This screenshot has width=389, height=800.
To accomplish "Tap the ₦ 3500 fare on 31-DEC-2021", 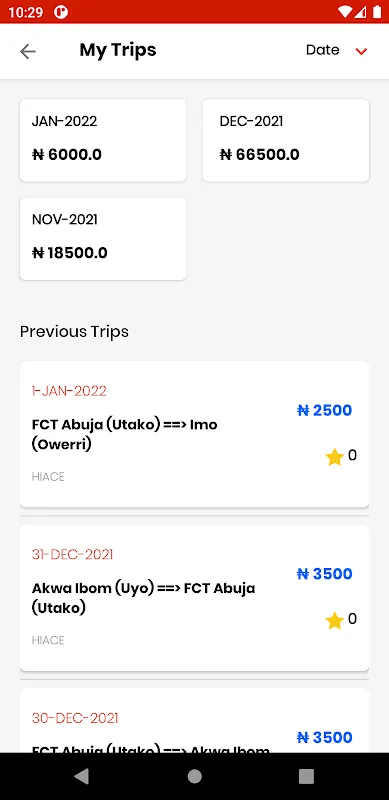I will click(325, 574).
